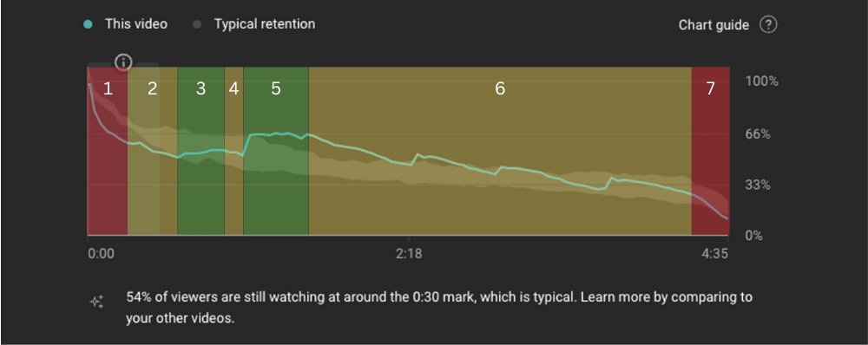Image resolution: width=868 pixels, height=345 pixels.
Task: Toggle the Typical retention legend label
Action: (x=265, y=24)
